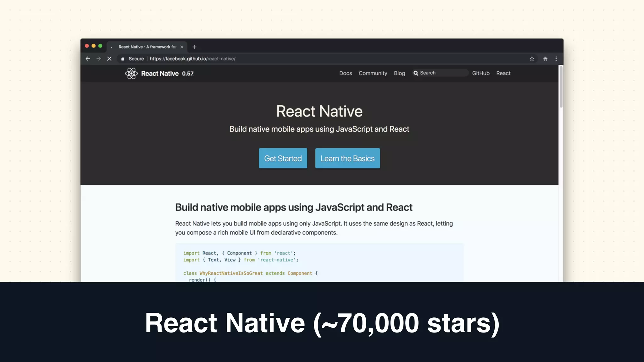The height and width of the screenshot is (362, 644).
Task: Click the 'WhyReactNativeIsSoGreat' code text
Action: click(231, 273)
